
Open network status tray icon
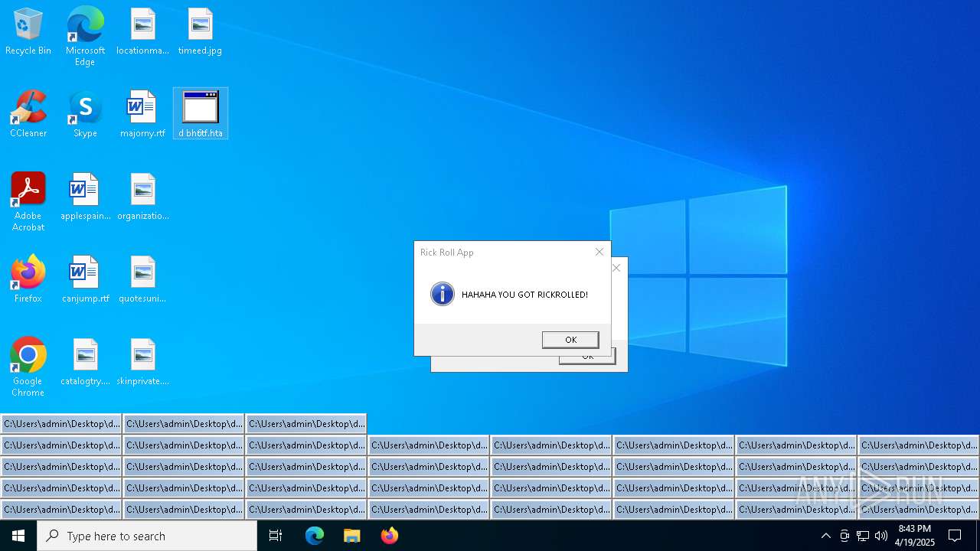point(863,536)
